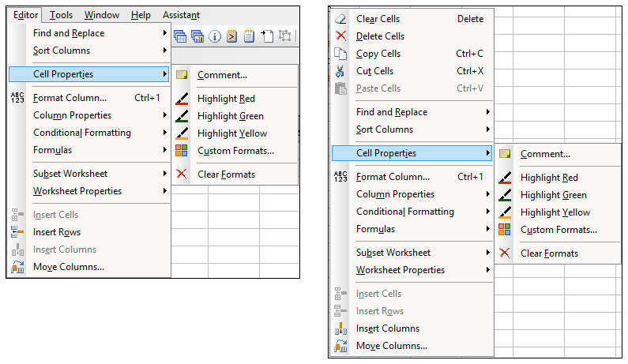The height and width of the screenshot is (364, 628).
Task: Click the Clear Cells eraser icon
Action: click(x=340, y=19)
